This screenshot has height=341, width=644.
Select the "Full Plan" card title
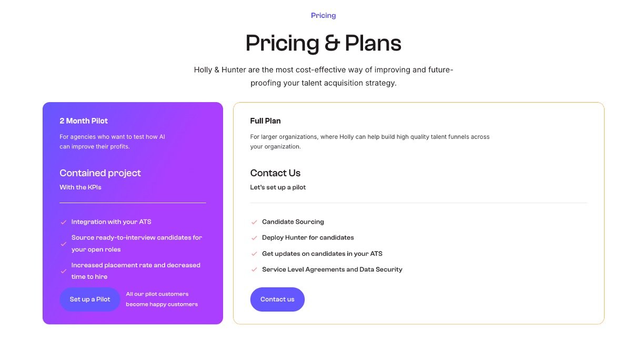click(265, 121)
